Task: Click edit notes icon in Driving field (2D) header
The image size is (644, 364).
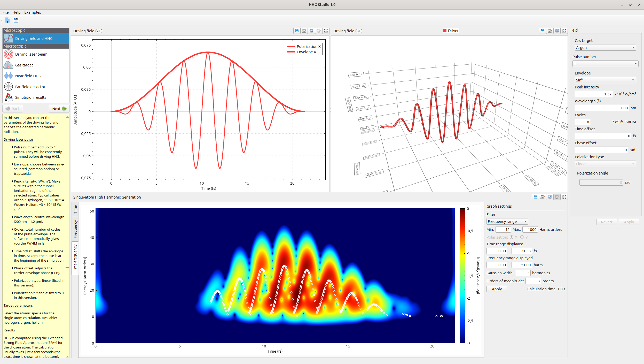Action: click(x=304, y=31)
